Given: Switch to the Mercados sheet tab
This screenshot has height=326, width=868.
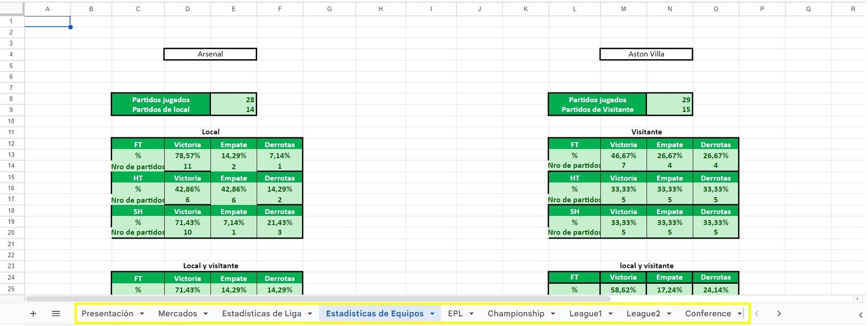Looking at the screenshot, I should [x=177, y=314].
